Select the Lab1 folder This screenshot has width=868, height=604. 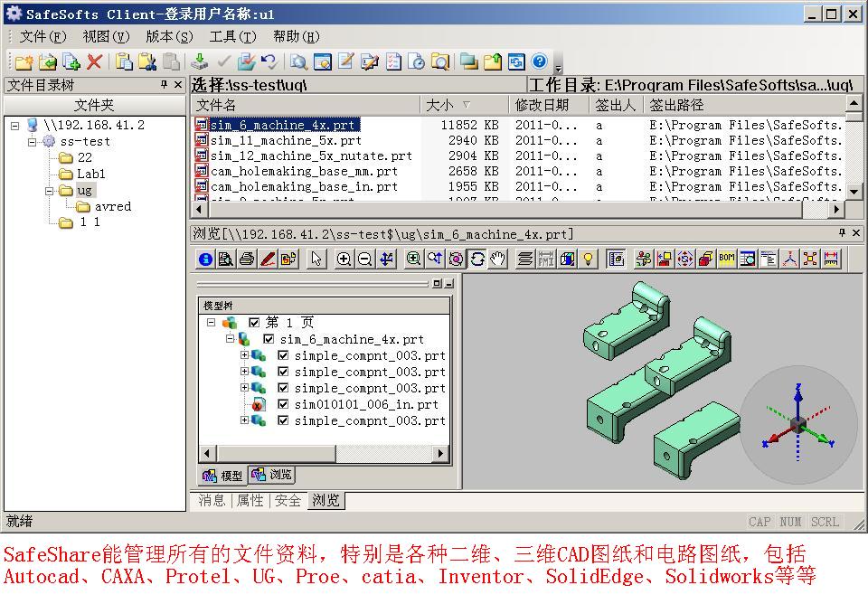tap(90, 174)
